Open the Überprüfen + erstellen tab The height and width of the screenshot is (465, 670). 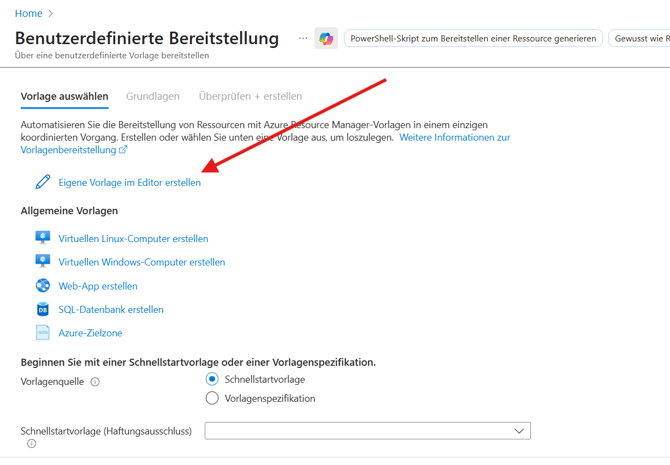coord(250,96)
